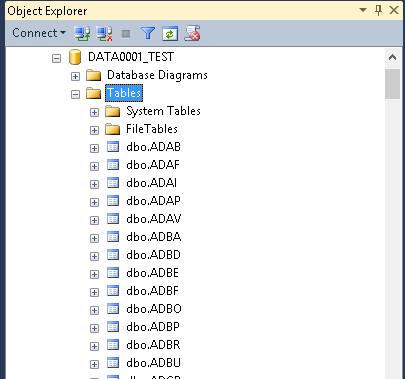Viewport: 405px width, 379px height.
Task: Click the dbo.ADBA table icon
Action: click(113, 237)
